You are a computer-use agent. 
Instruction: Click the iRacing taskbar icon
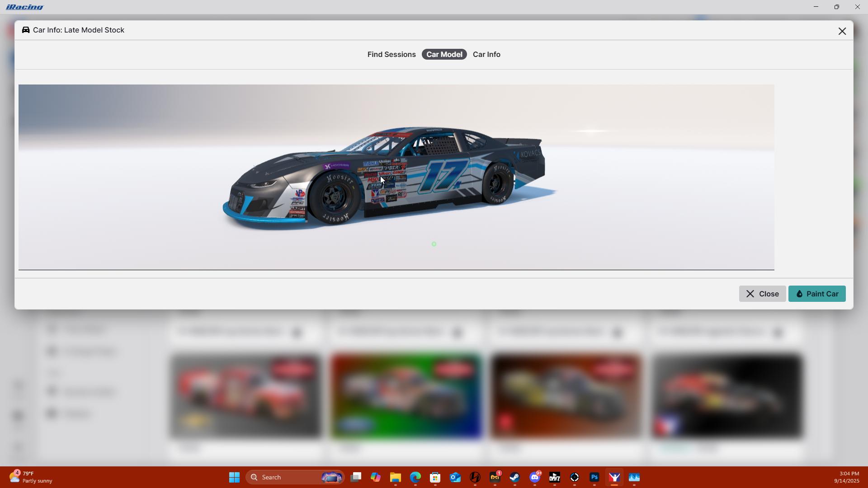[614, 477]
